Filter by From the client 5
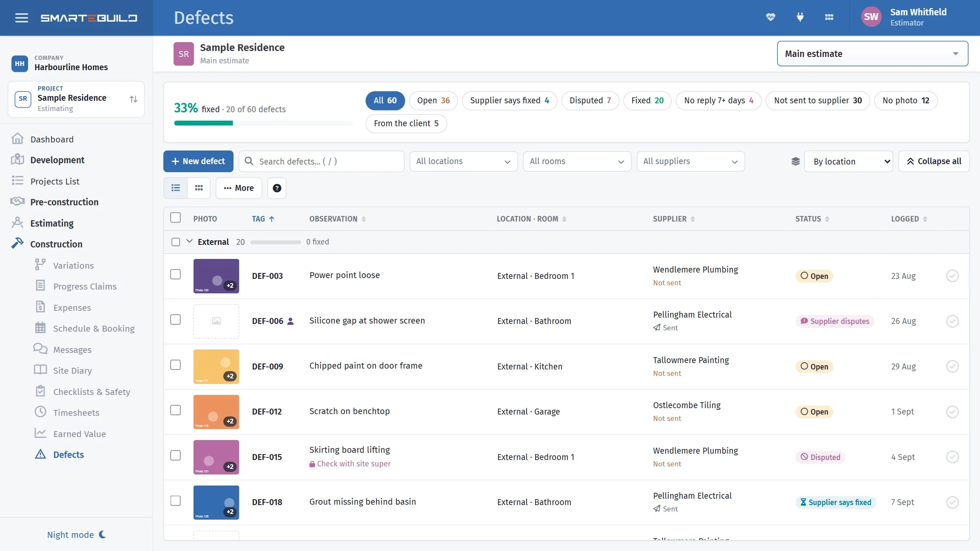 406,124
